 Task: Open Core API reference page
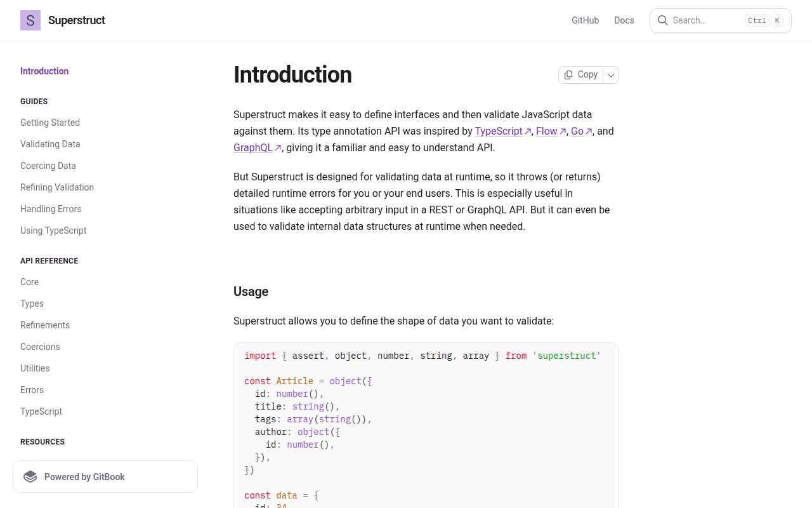pyautogui.click(x=30, y=282)
